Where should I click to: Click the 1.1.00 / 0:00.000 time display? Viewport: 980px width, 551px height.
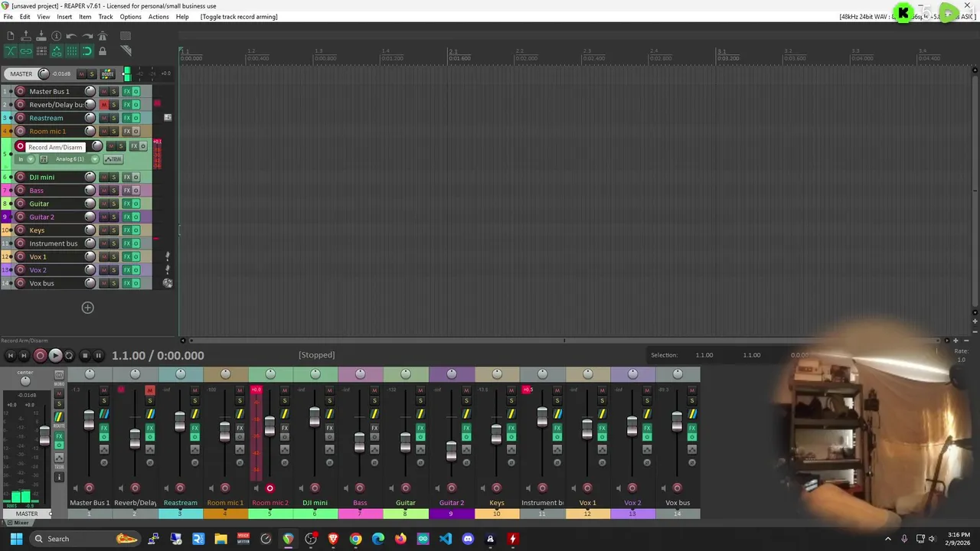click(x=158, y=356)
